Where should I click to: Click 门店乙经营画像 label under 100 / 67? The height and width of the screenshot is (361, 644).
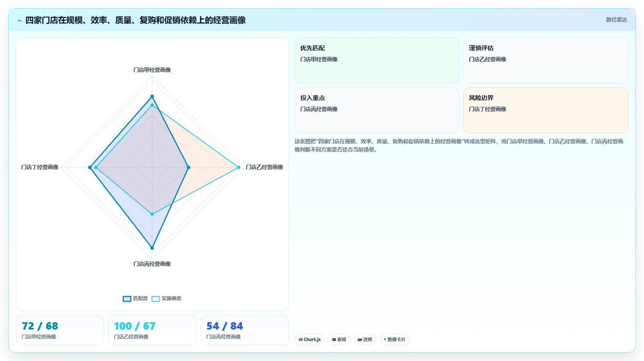(x=131, y=337)
